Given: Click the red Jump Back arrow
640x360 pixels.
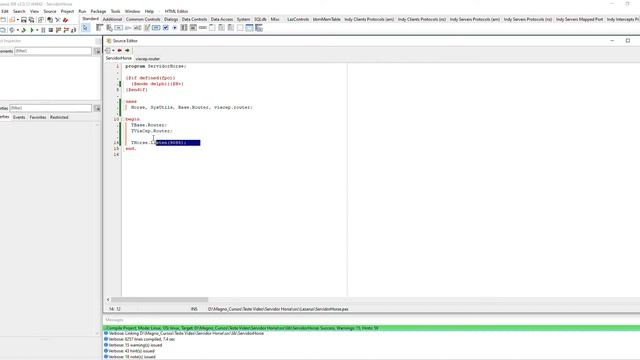Looking at the screenshot, I should 120,50.
